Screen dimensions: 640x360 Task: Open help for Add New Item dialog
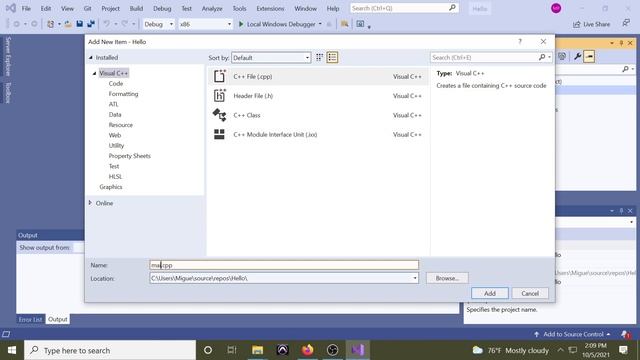[520, 42]
